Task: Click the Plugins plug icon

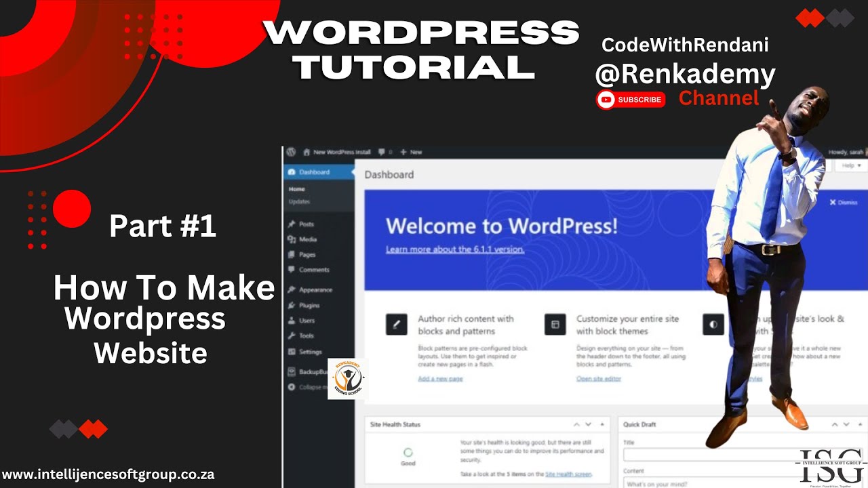Action: [x=292, y=306]
